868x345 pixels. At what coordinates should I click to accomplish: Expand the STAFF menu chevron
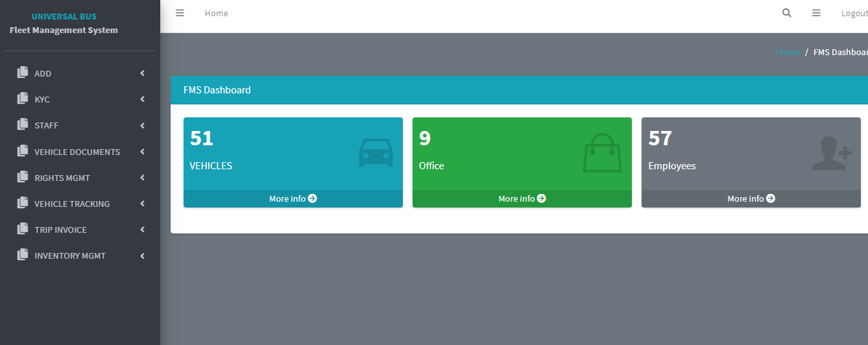[142, 125]
